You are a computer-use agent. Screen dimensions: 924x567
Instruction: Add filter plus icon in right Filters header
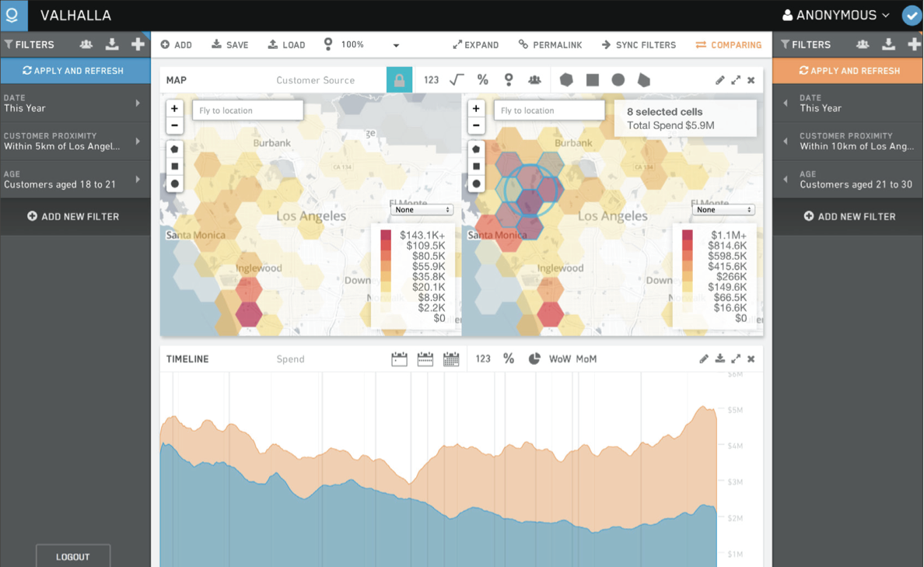[914, 44]
